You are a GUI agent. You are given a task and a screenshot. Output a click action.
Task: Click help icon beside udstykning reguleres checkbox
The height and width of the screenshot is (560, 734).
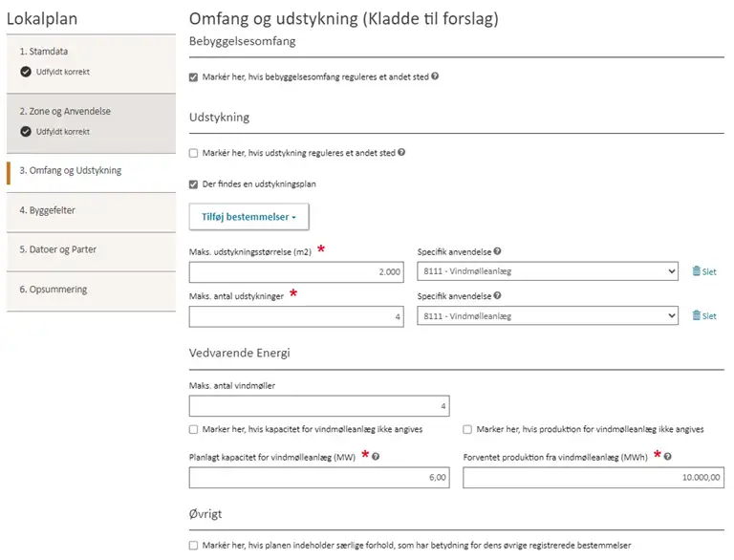(x=401, y=152)
